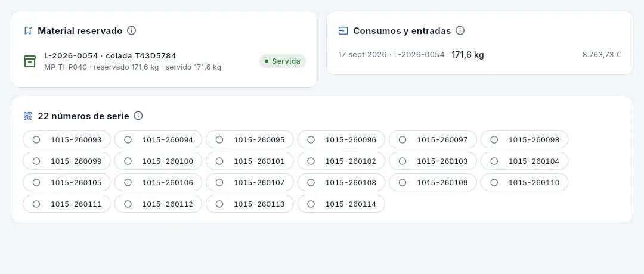Choose serial chip 1015-260107

[x=250, y=182]
